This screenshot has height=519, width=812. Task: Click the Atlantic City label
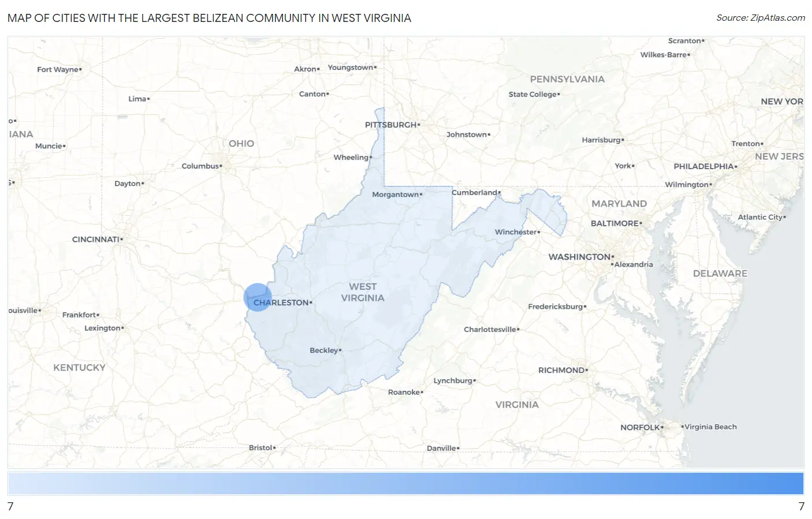click(760, 217)
